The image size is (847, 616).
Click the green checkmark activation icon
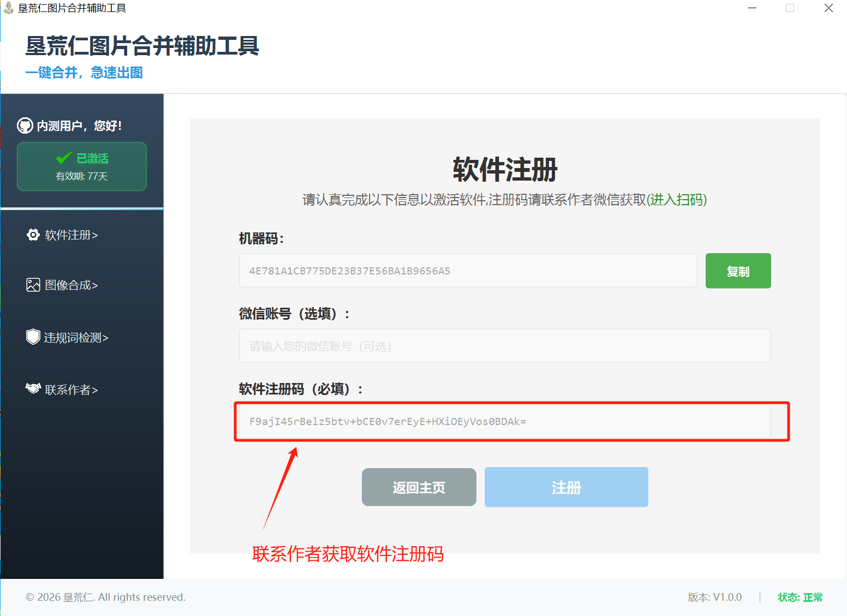tap(64, 158)
